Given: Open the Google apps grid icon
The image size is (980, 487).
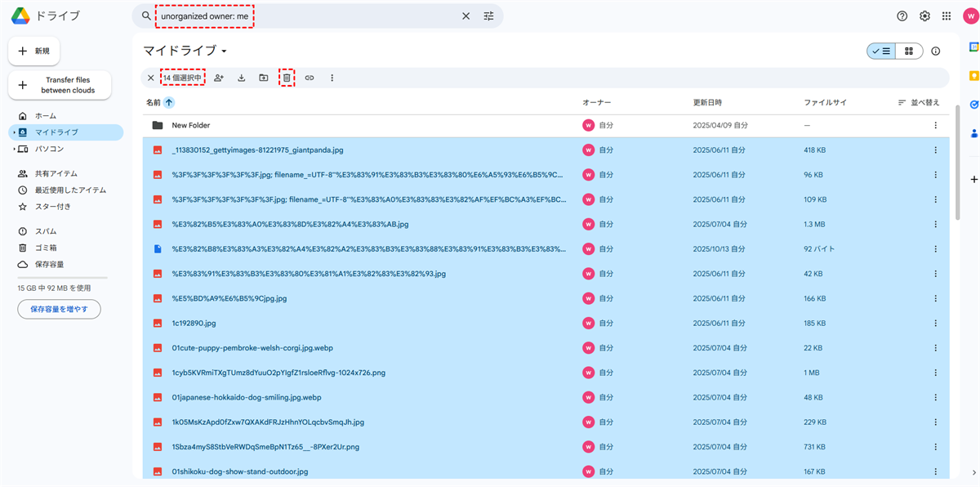Looking at the screenshot, I should [947, 16].
